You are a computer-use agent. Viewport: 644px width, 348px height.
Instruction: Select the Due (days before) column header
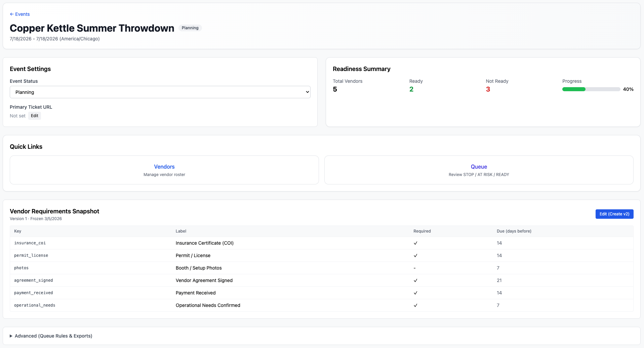514,231
